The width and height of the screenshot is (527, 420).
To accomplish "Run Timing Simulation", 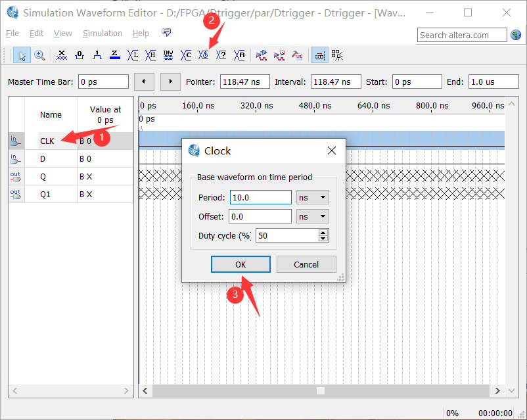I will (x=279, y=55).
